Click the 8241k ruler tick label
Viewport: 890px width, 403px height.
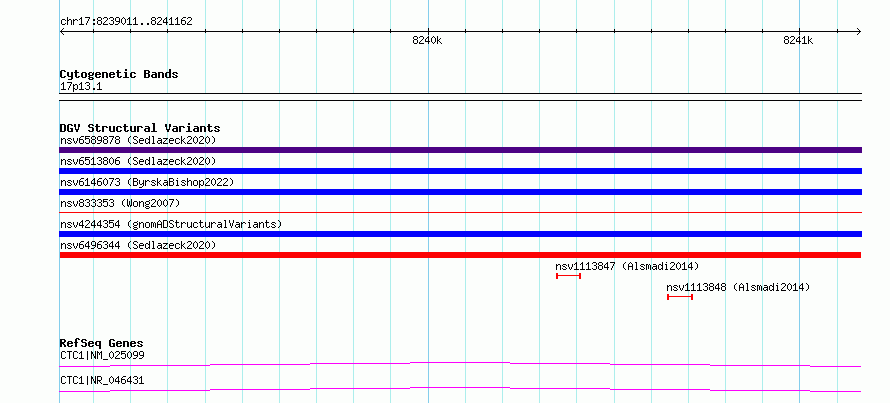(798, 40)
